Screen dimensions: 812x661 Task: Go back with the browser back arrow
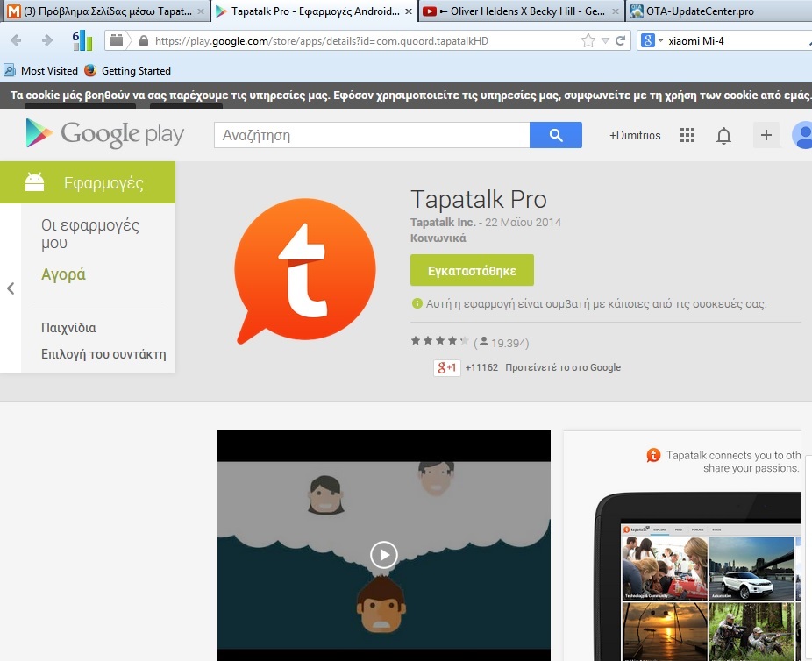pos(16,40)
